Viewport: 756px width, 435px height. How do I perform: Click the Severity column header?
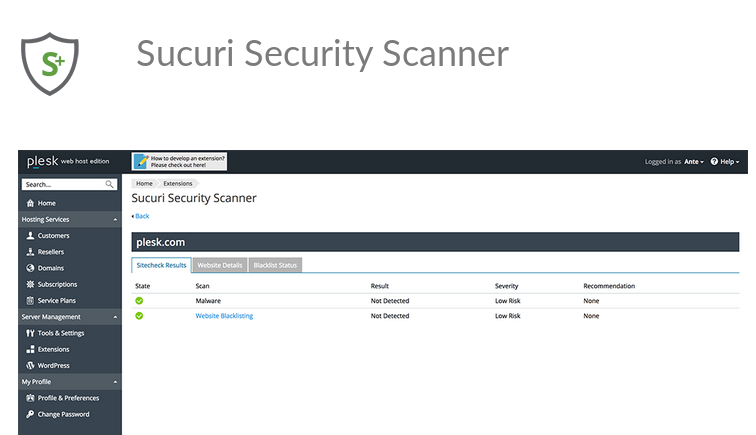tap(506, 285)
